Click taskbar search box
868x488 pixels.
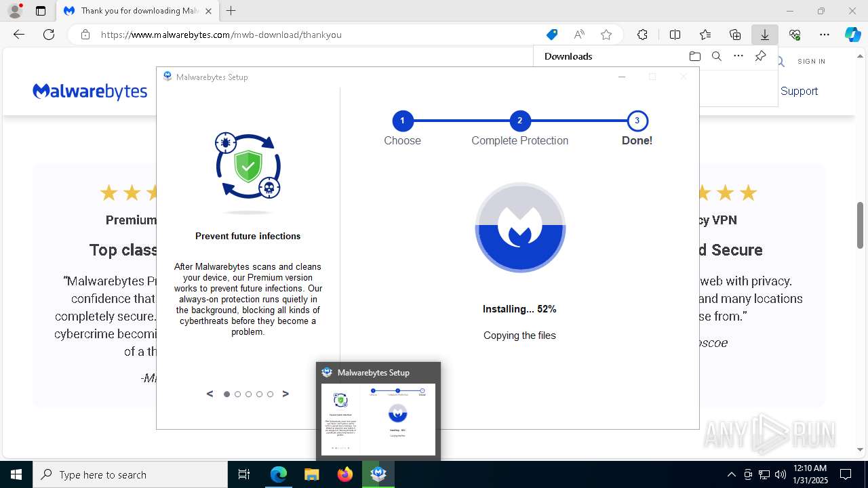click(130, 474)
